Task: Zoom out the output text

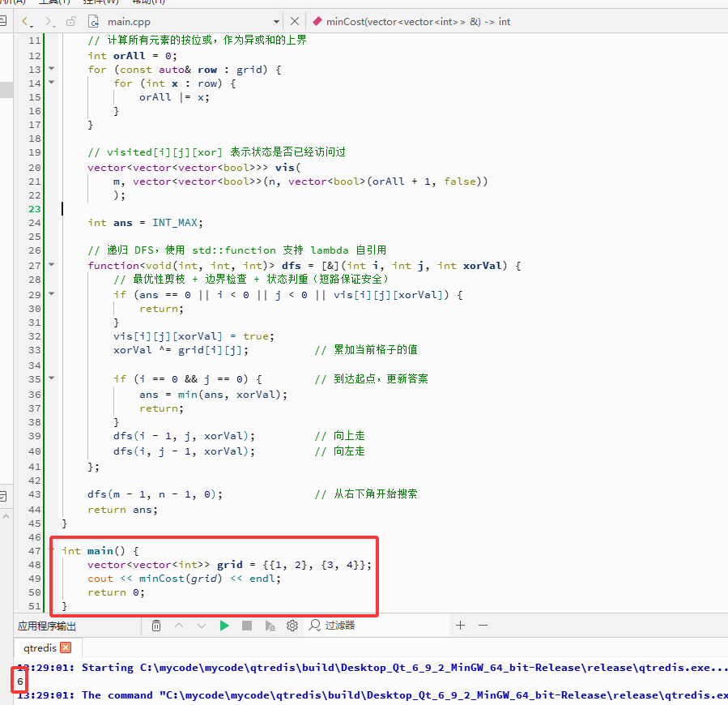Action: point(483,626)
